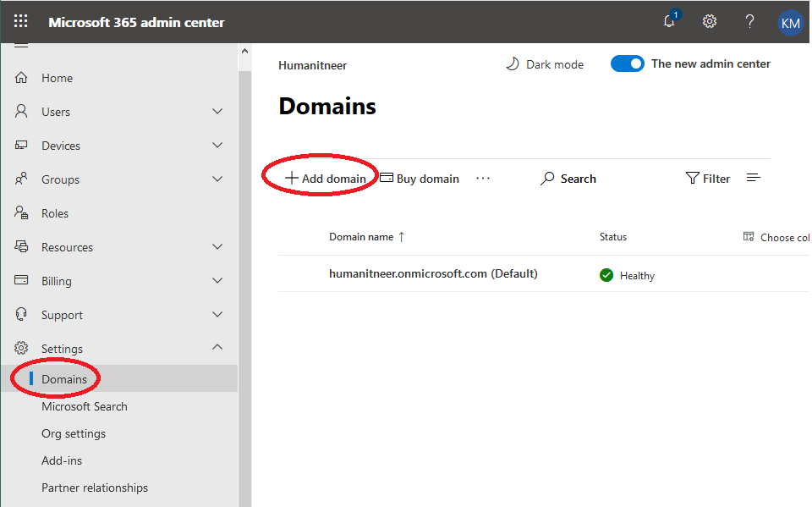The width and height of the screenshot is (812, 507).
Task: Expand the Resources menu chevron
Action: click(x=217, y=247)
